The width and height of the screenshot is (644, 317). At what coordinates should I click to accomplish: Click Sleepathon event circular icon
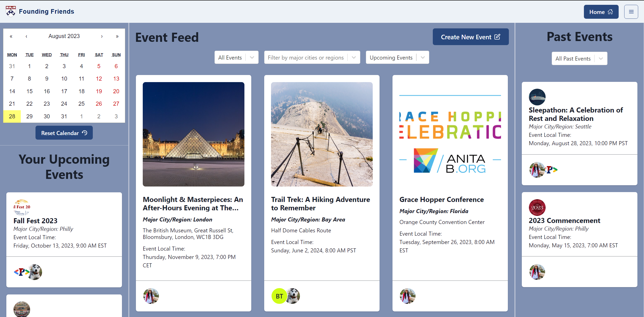537,97
